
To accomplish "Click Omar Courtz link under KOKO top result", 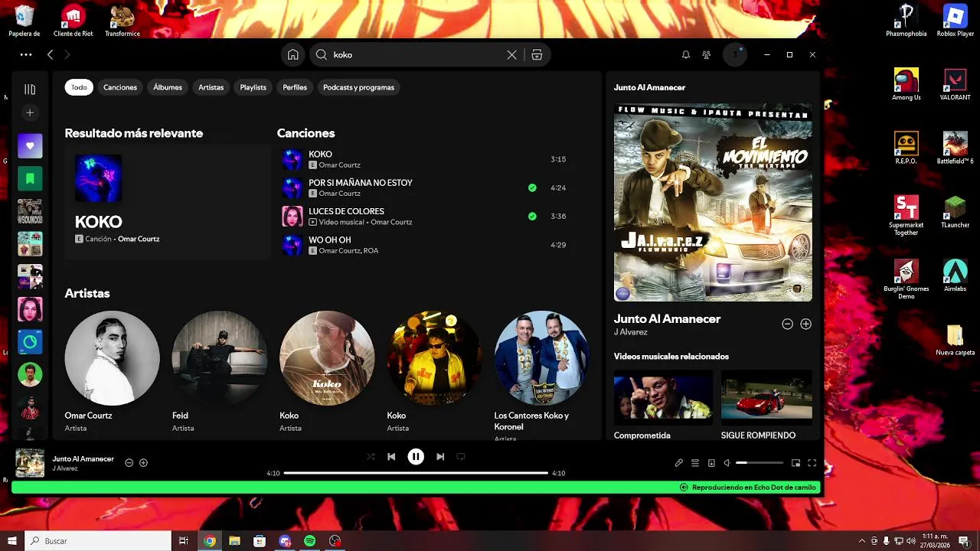I will click(139, 239).
